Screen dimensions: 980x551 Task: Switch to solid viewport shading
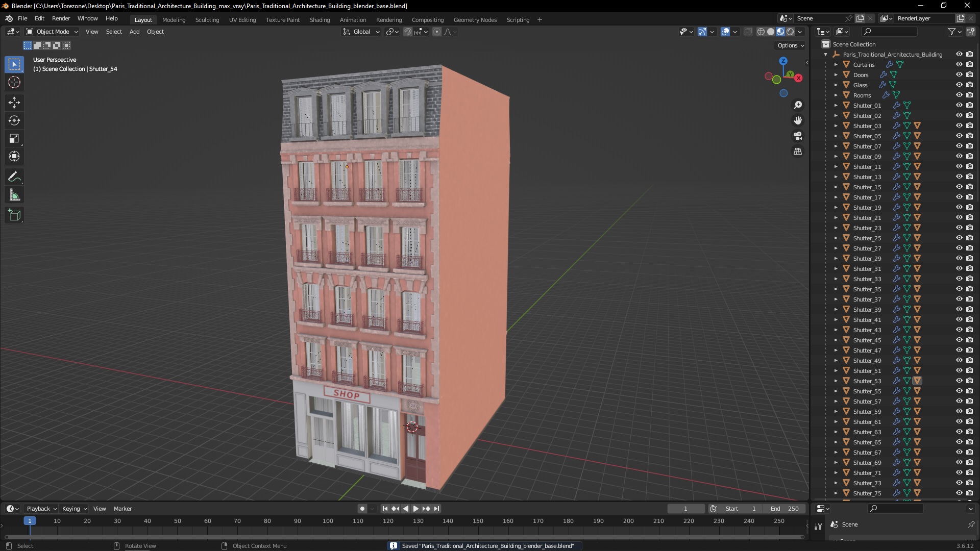pyautogui.click(x=771, y=32)
